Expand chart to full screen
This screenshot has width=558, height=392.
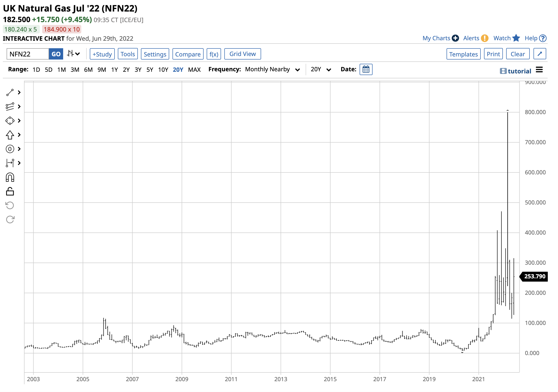[x=540, y=54]
